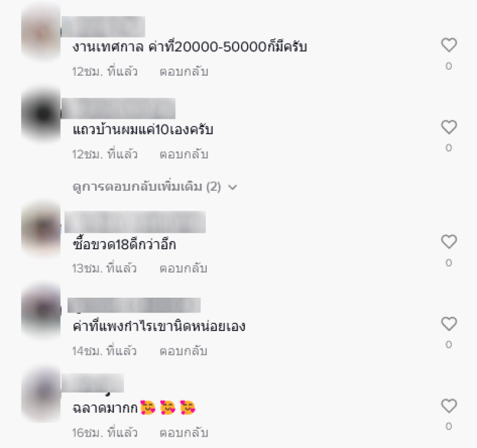477x448 pixels.
Task: Reply to แถวบ้านผมแค่10เองครับ comment
Action: tap(184, 154)
